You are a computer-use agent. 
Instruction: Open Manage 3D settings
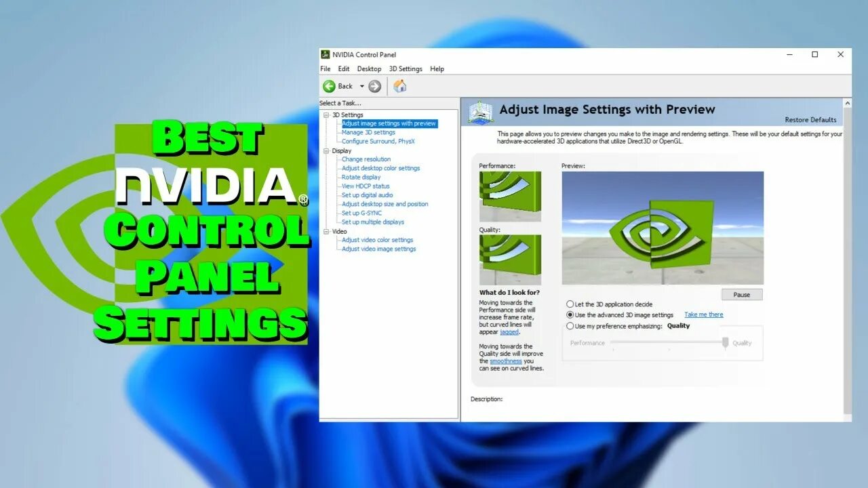click(368, 132)
